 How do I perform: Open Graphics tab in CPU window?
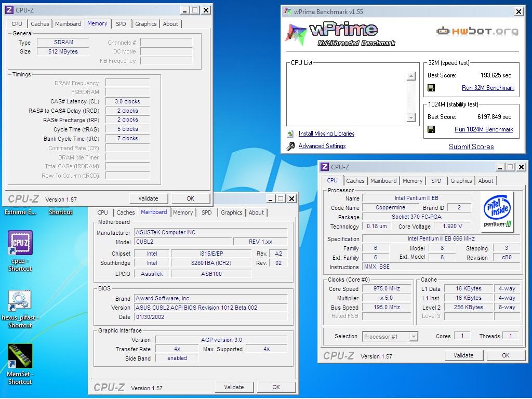[461, 181]
